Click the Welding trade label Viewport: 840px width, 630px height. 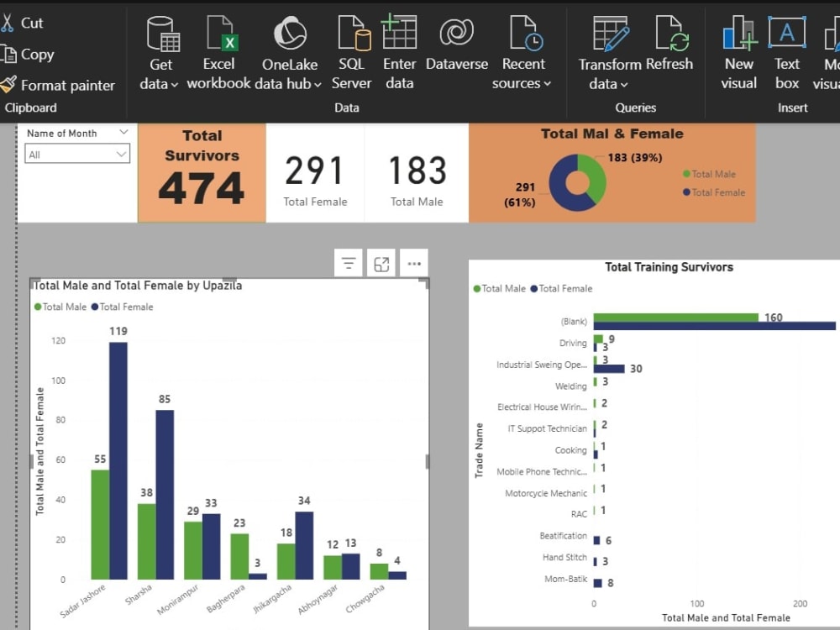[570, 386]
